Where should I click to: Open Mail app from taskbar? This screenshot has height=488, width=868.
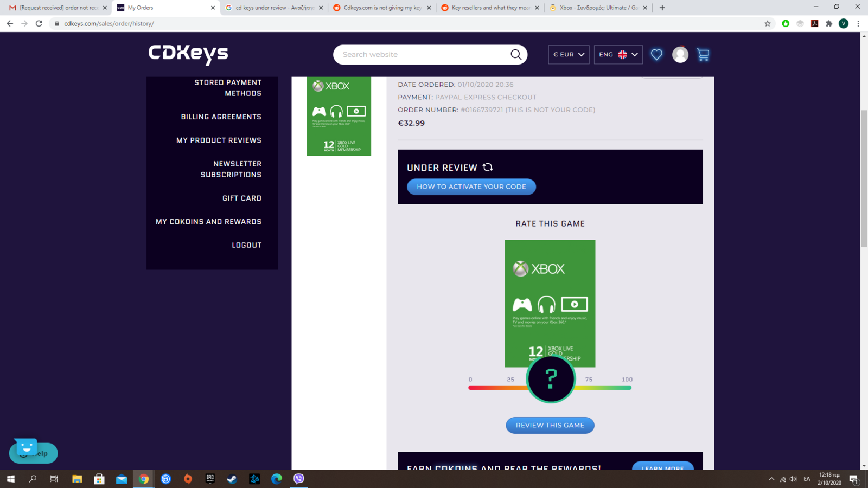122,479
